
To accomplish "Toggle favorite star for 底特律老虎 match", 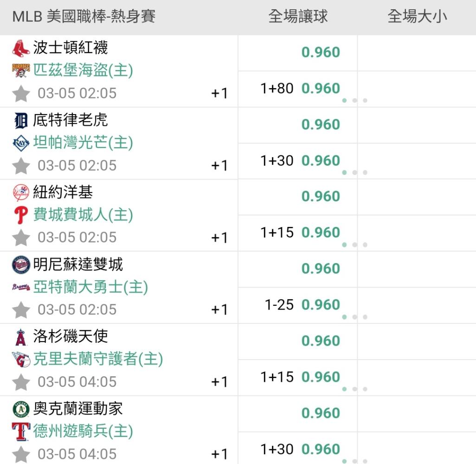I will [21, 166].
